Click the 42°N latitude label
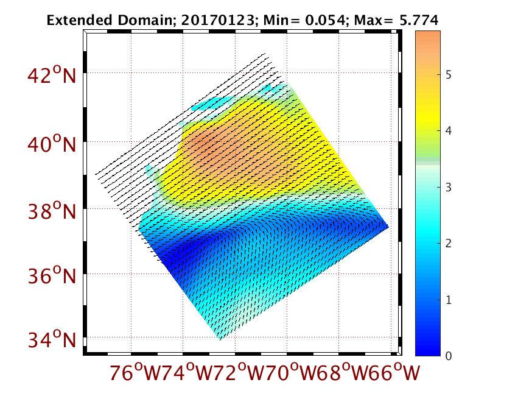 click(x=52, y=75)
